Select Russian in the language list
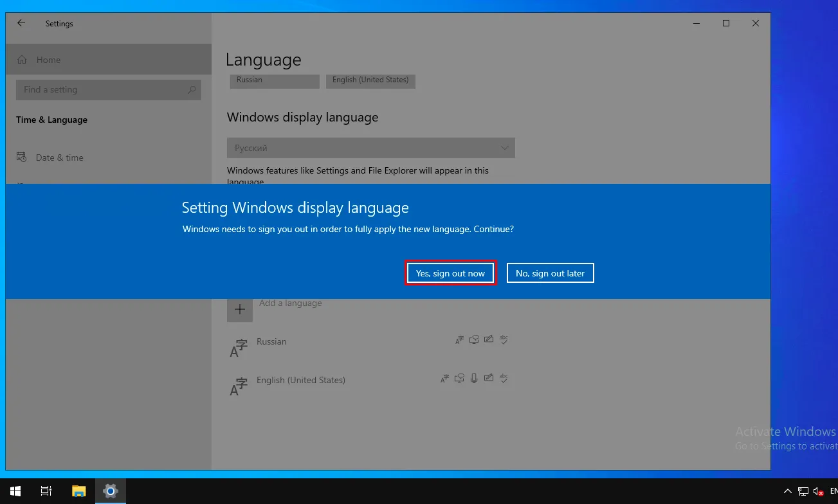The image size is (838, 504). click(x=271, y=342)
